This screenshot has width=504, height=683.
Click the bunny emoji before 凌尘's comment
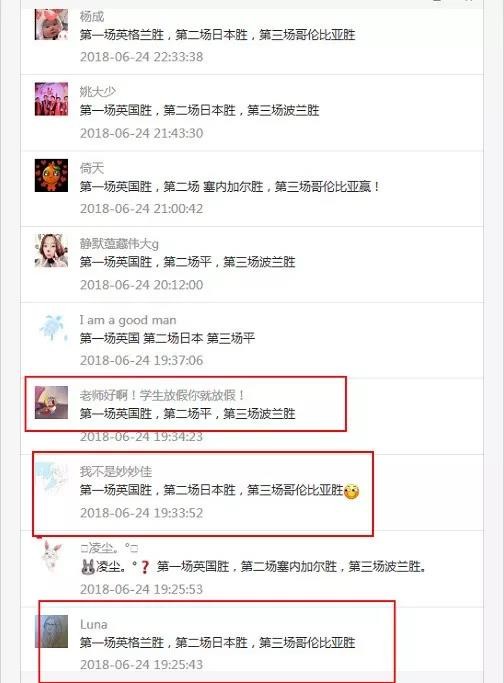[88, 567]
